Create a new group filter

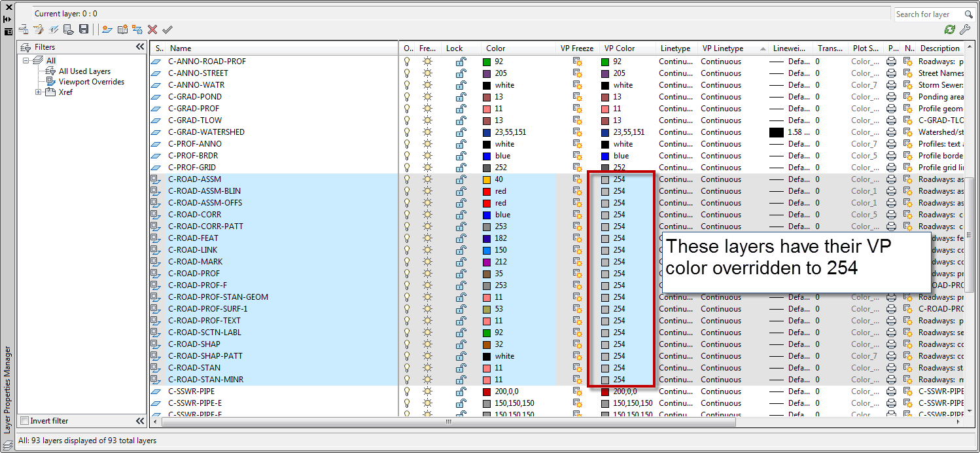point(39,29)
